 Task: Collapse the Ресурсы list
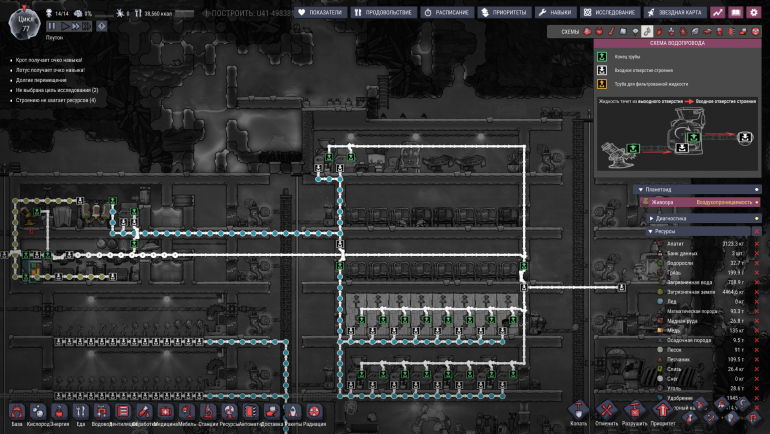tap(651, 231)
